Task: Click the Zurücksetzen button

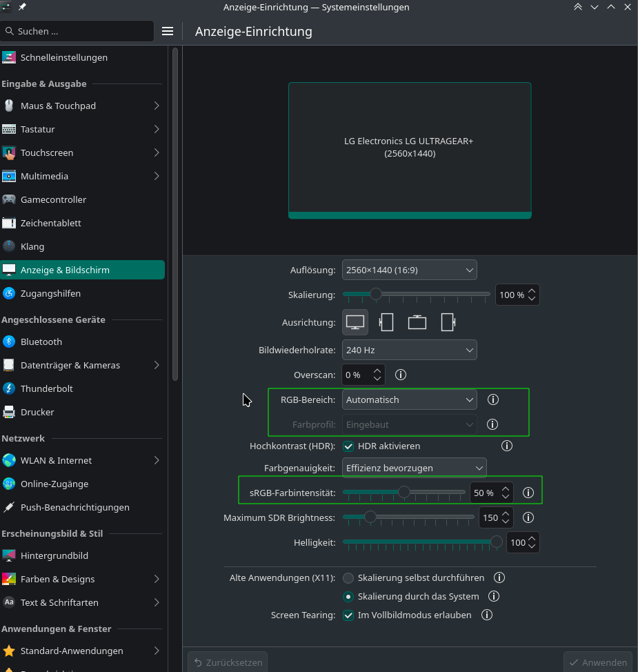Action: pos(228,662)
